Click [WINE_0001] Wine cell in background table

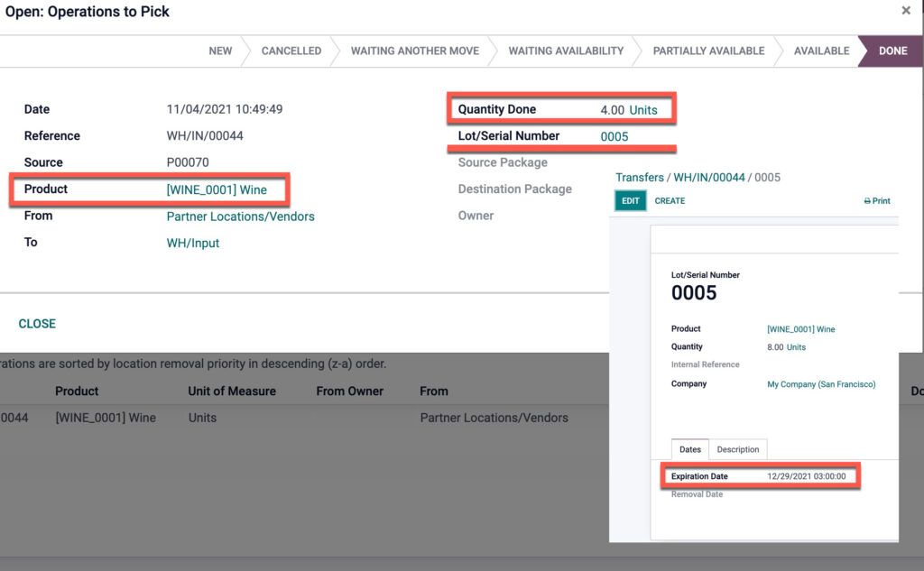click(106, 418)
